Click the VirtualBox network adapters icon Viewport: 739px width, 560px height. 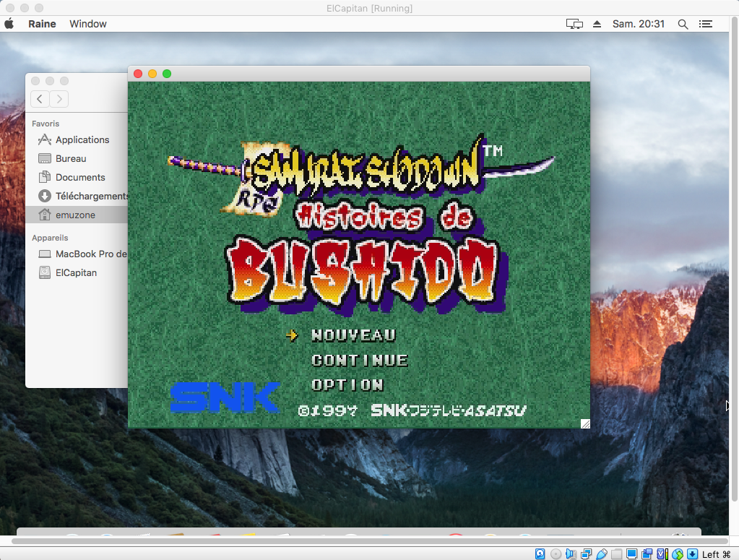(586, 554)
